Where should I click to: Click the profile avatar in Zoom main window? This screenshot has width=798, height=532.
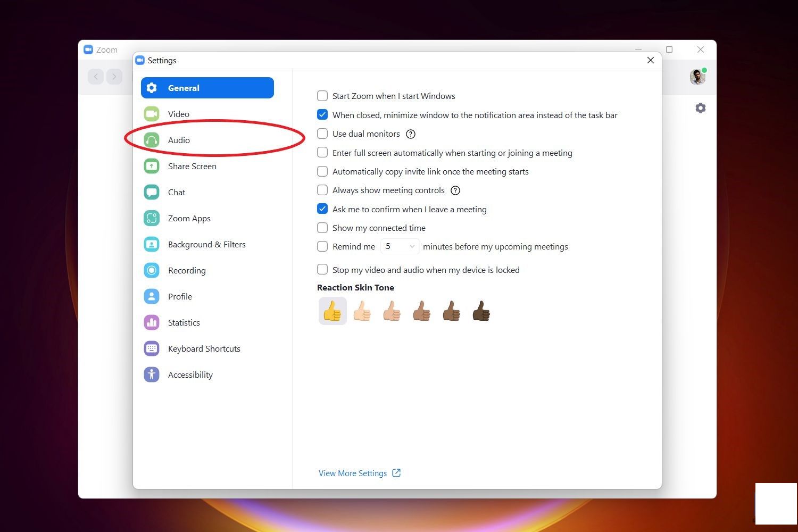[698, 77]
